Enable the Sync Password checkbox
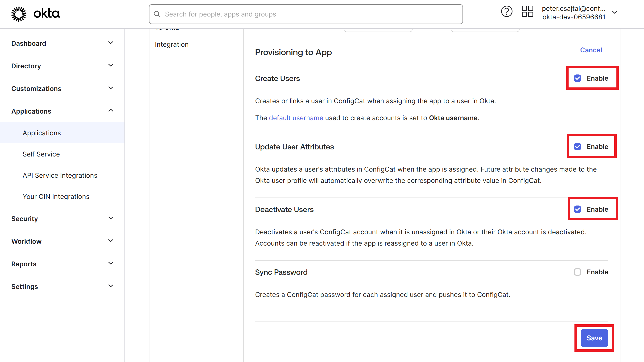Viewport: 644px width, 362px height. 578,272
